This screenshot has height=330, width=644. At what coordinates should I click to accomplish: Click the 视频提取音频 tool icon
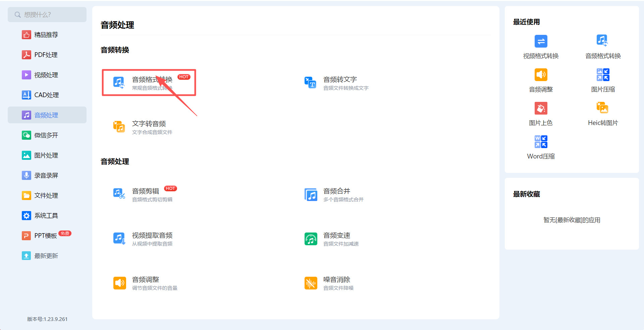[x=119, y=239]
